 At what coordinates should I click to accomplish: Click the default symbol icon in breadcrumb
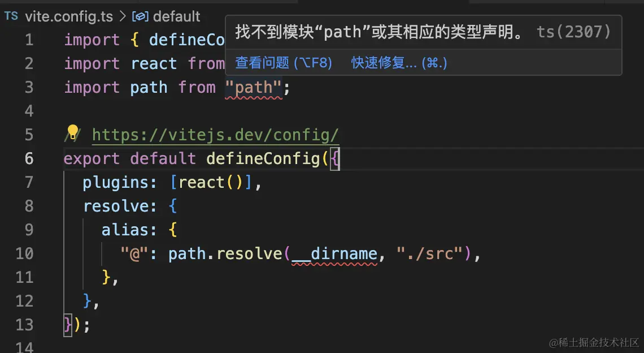pyautogui.click(x=140, y=16)
